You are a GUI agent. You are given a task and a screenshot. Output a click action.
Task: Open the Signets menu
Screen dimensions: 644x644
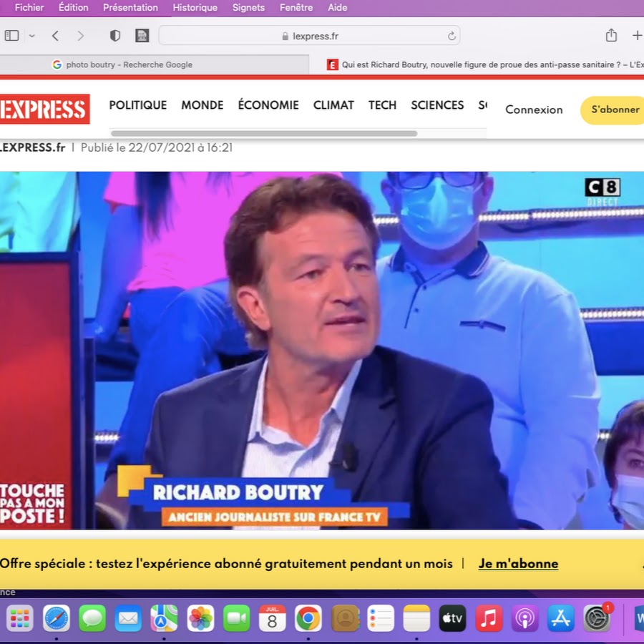click(248, 7)
